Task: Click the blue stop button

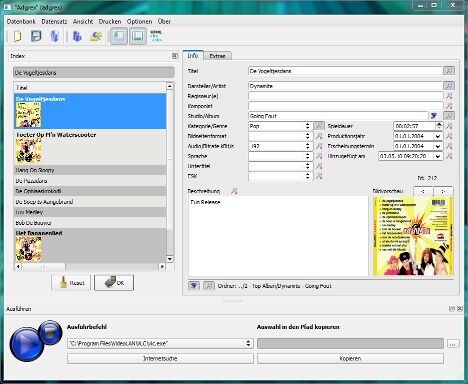Action: click(x=50, y=332)
